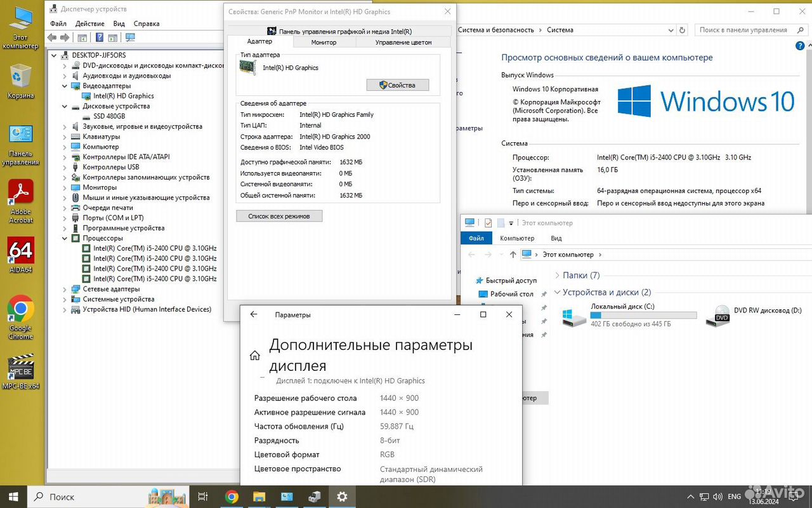Open the Control Panel taskbar icon

coord(287,497)
